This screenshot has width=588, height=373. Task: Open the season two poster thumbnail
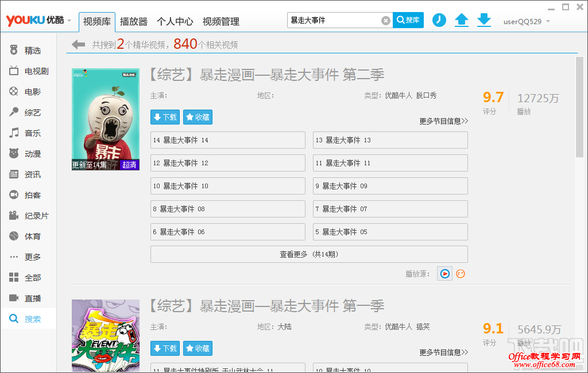106,119
